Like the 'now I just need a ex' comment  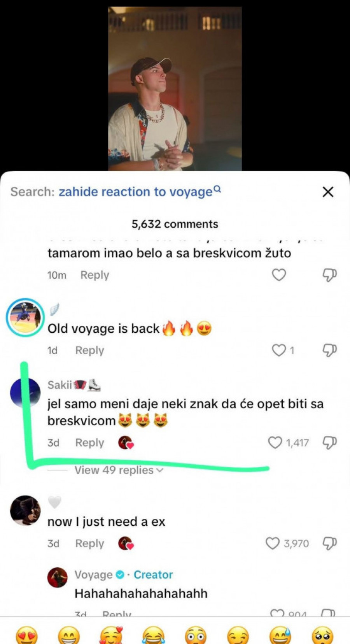(x=273, y=543)
